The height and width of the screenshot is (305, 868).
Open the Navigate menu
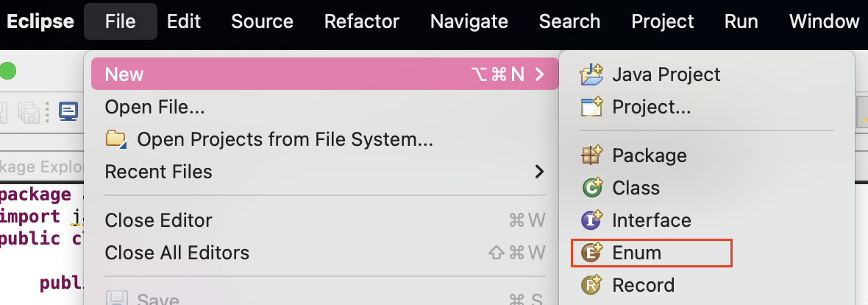click(x=469, y=21)
